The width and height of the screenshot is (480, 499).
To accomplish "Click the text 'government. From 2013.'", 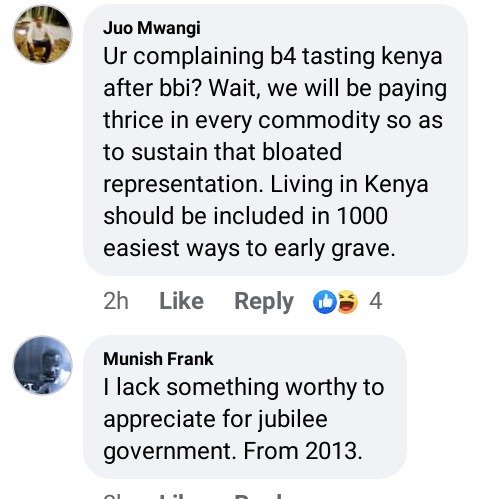I will (x=233, y=451).
